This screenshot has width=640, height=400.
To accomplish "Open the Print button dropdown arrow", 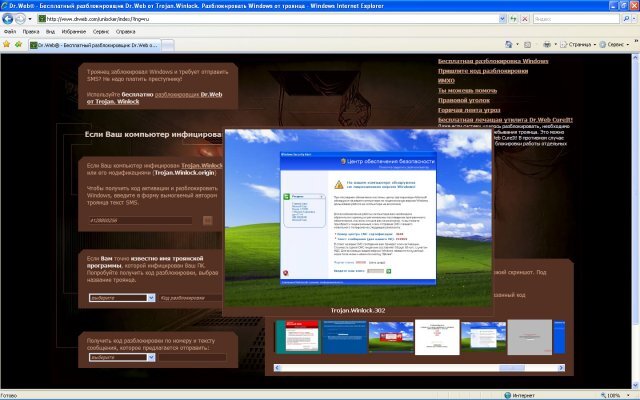I will tap(555, 44).
